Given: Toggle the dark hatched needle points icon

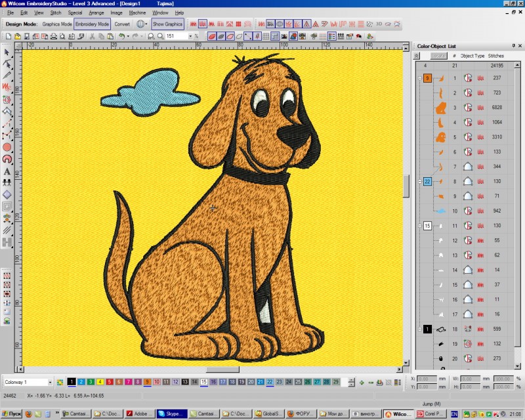Looking at the screenshot, I should 221,36.
